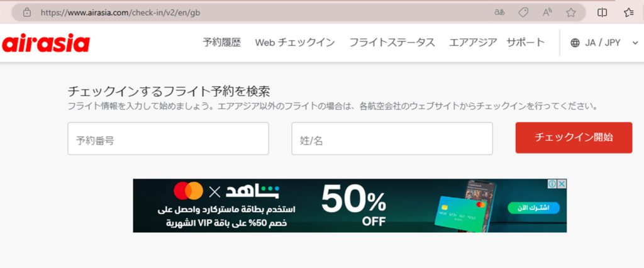Screen dimensions: 644x268
Task: Click the サポート link
Action: coord(525,42)
